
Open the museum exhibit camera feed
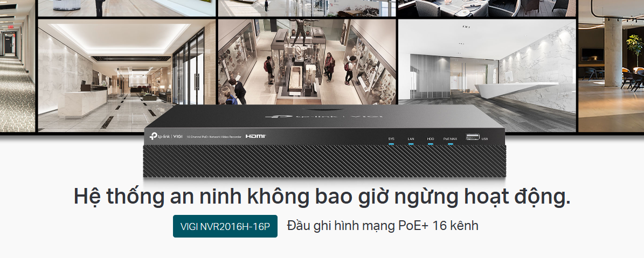point(307,61)
